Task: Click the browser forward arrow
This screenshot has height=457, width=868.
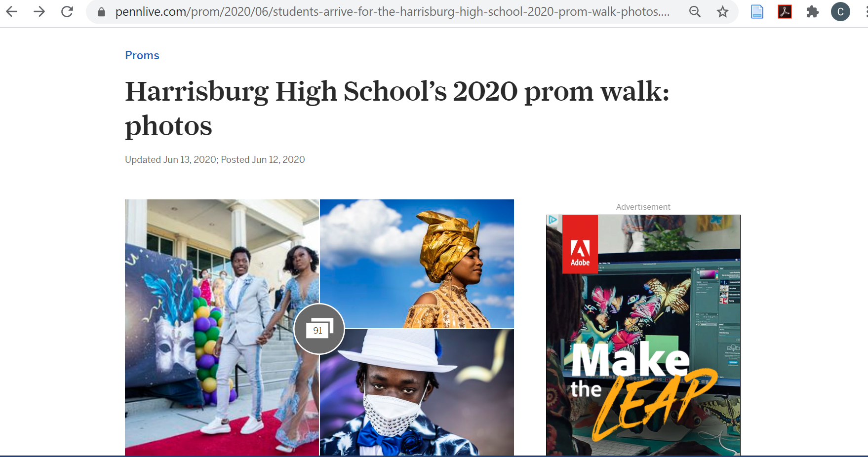Action: tap(39, 11)
